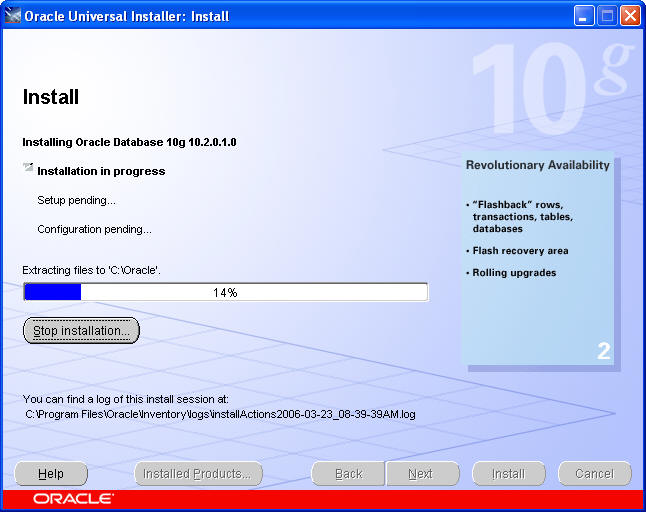Minimize the Oracle Universal Installer window
This screenshot has width=646, height=512.
pyautogui.click(x=585, y=16)
